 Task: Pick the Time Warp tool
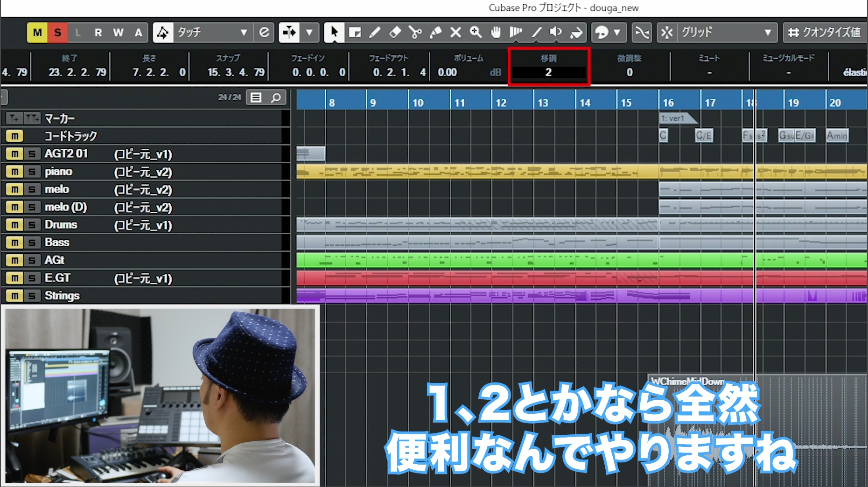(516, 32)
